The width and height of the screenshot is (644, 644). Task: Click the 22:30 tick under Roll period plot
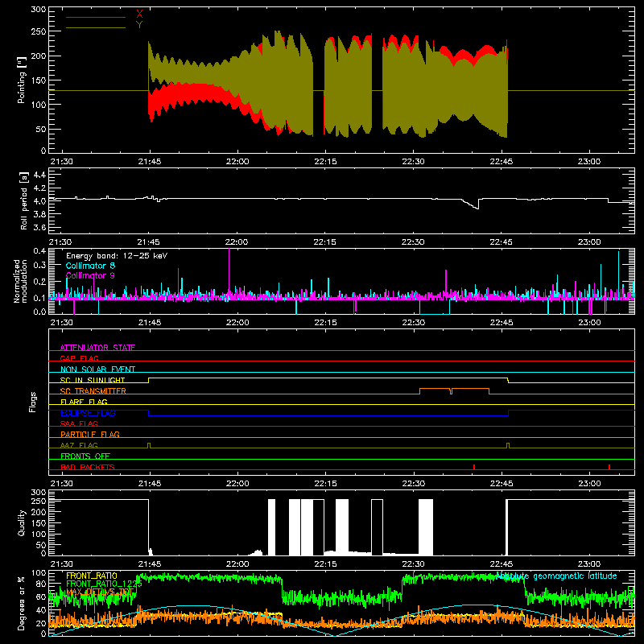click(x=413, y=242)
